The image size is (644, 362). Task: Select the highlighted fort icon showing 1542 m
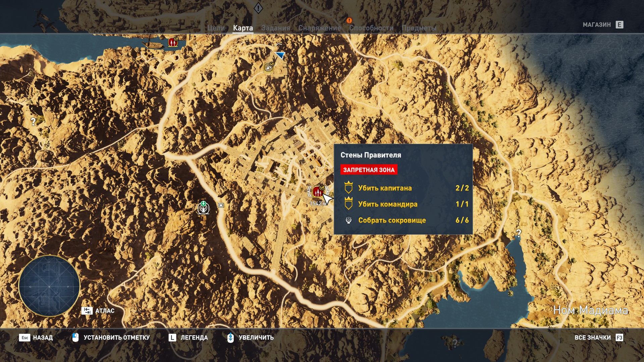pyautogui.click(x=318, y=191)
